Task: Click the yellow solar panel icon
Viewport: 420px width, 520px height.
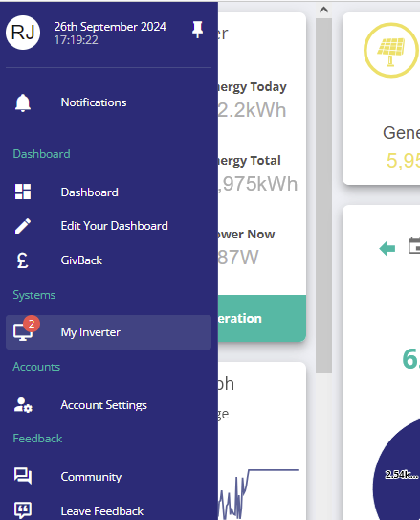Action: tap(391, 51)
